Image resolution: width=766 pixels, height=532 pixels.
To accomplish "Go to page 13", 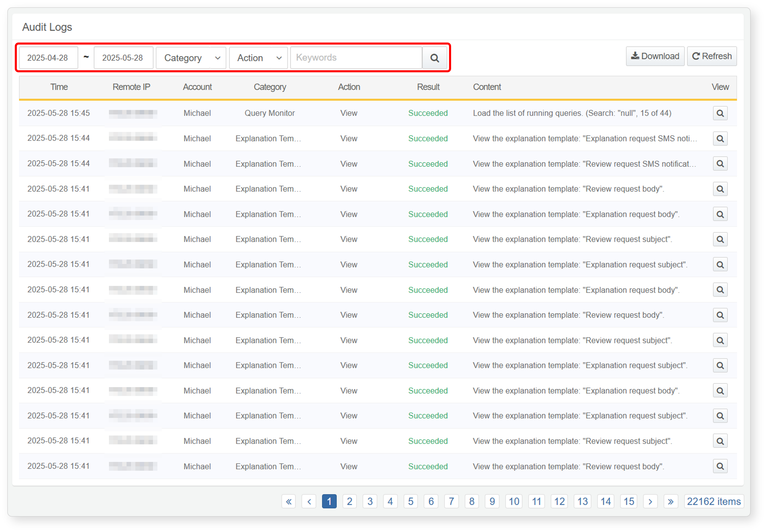I will pyautogui.click(x=583, y=501).
